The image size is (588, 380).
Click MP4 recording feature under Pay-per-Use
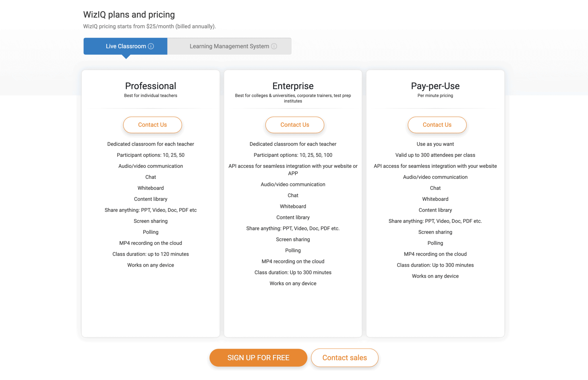click(435, 254)
